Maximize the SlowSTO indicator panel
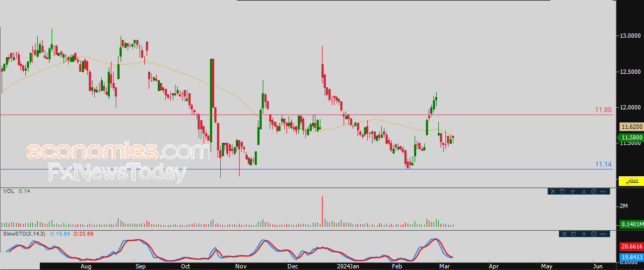 [574, 234]
